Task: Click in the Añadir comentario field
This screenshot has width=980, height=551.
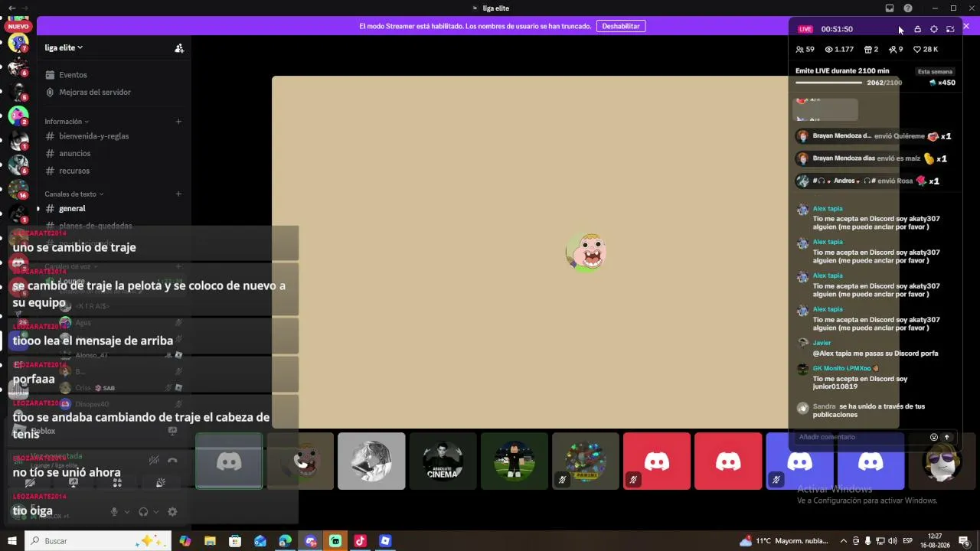Action: 861,437
